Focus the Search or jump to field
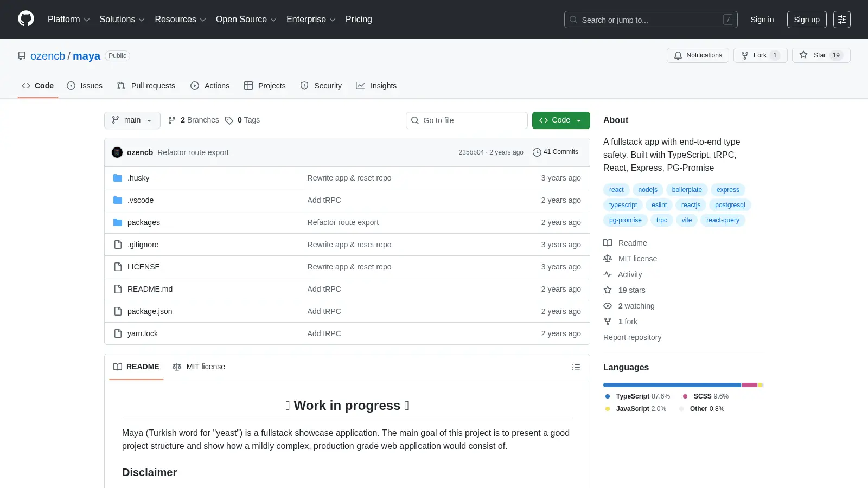The width and height of the screenshot is (868, 488). coord(651,20)
